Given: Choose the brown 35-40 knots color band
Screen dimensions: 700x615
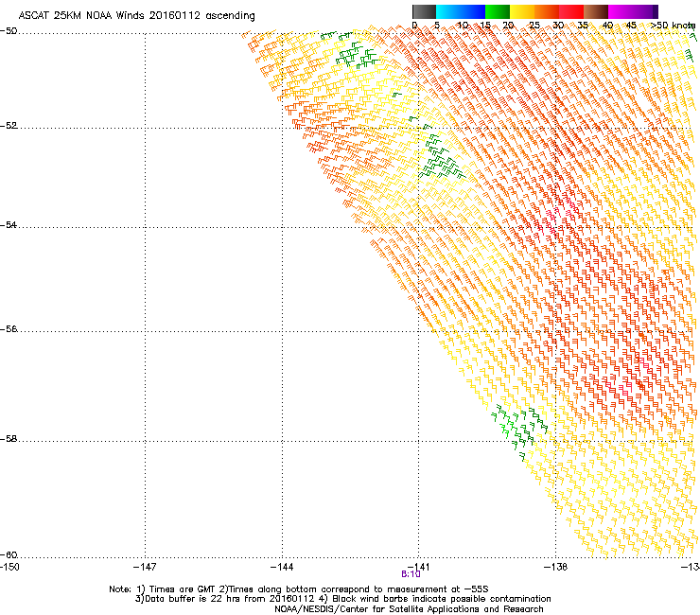Looking at the screenshot, I should 596,11.
